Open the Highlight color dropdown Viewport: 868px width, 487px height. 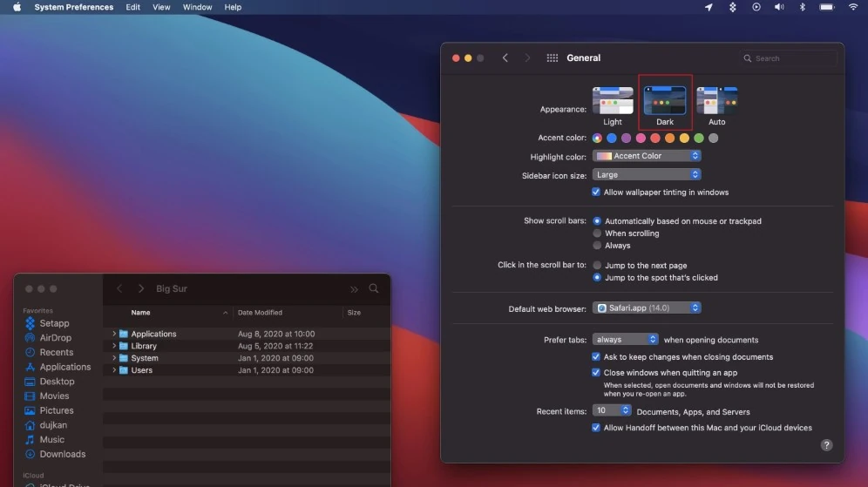coord(647,156)
